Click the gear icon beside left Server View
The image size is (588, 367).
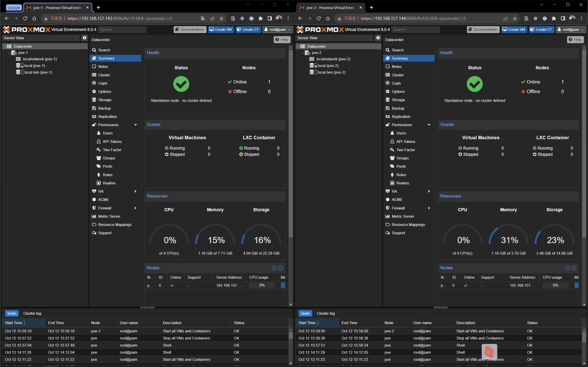point(84,38)
